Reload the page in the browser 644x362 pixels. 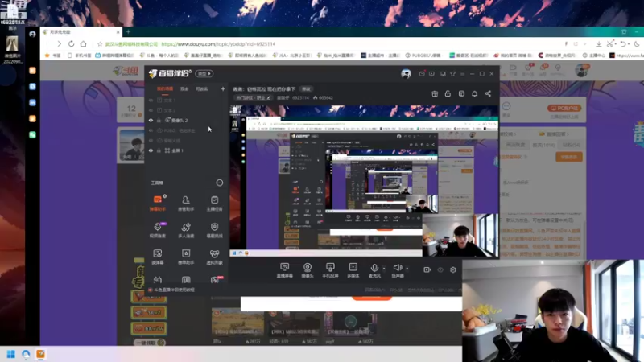(x=71, y=43)
